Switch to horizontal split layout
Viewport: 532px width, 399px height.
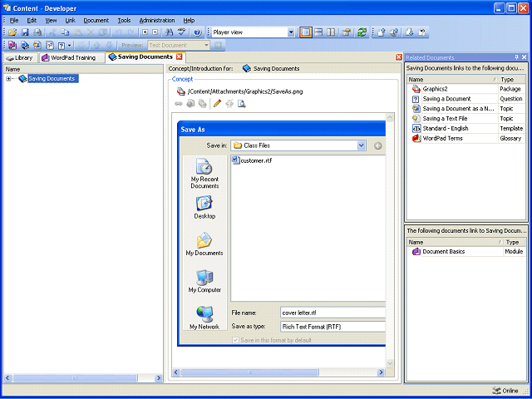318,32
